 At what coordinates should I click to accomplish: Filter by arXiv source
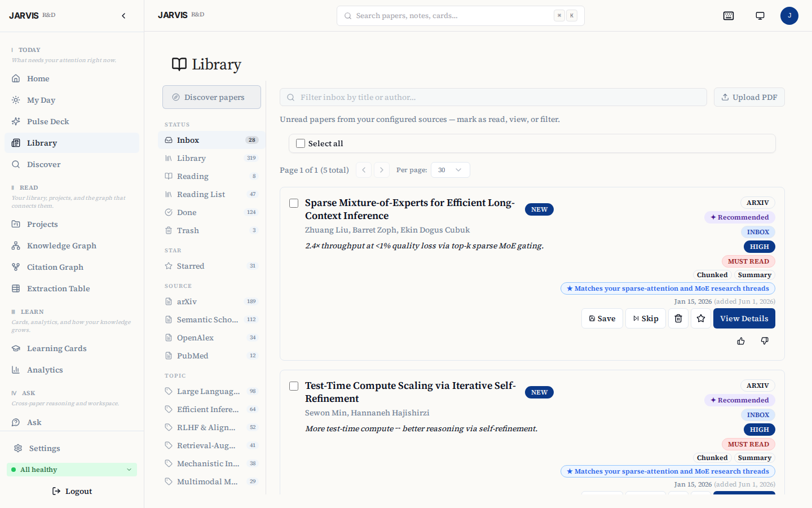211,301
